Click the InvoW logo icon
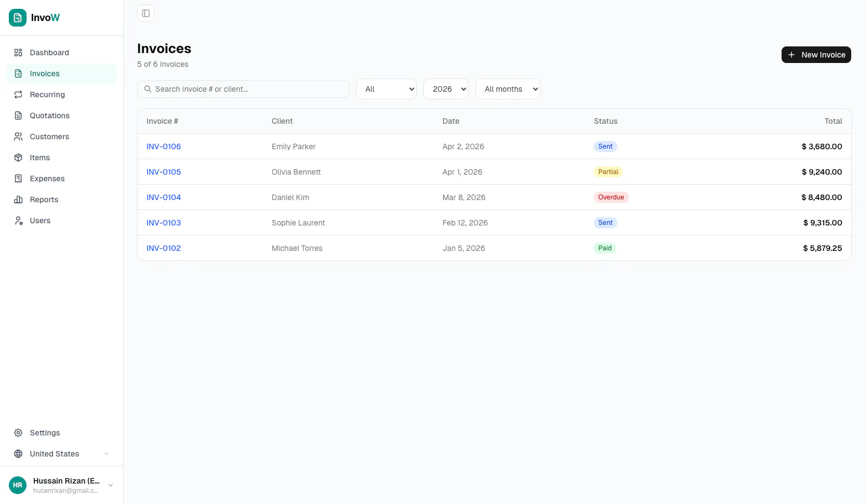The height and width of the screenshot is (504, 865). [x=18, y=18]
